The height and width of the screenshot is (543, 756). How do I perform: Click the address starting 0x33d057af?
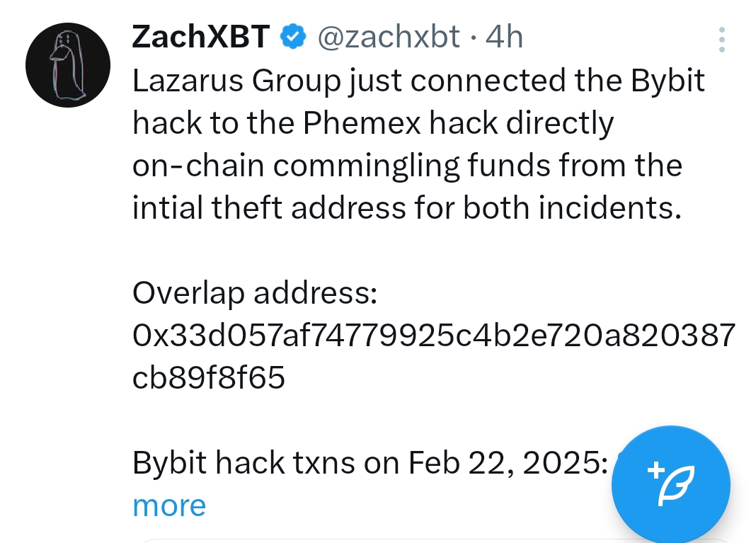coord(434,335)
